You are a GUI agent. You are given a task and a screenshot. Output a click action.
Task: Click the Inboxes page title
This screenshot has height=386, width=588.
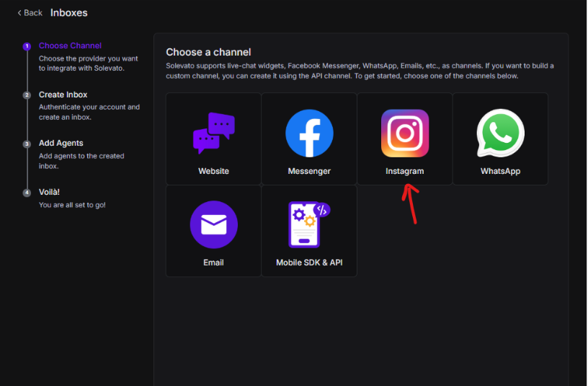pyautogui.click(x=69, y=13)
